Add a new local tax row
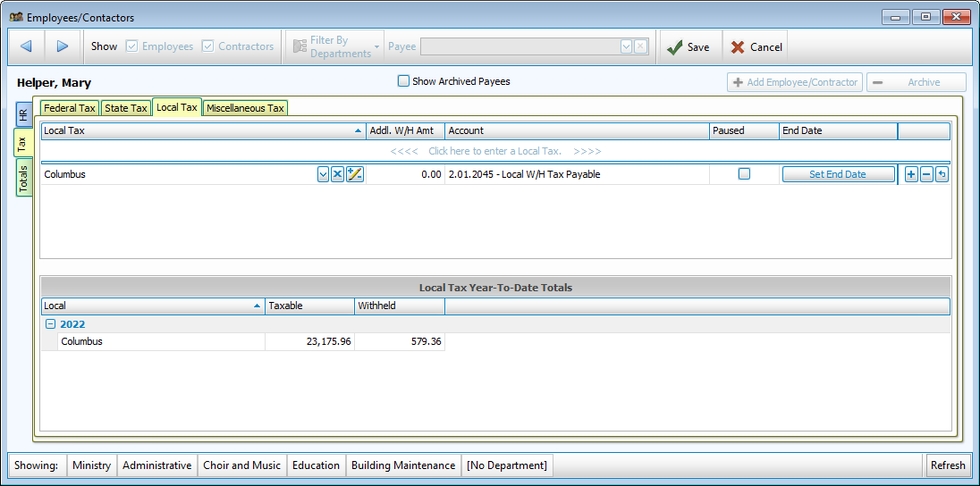 coord(911,175)
